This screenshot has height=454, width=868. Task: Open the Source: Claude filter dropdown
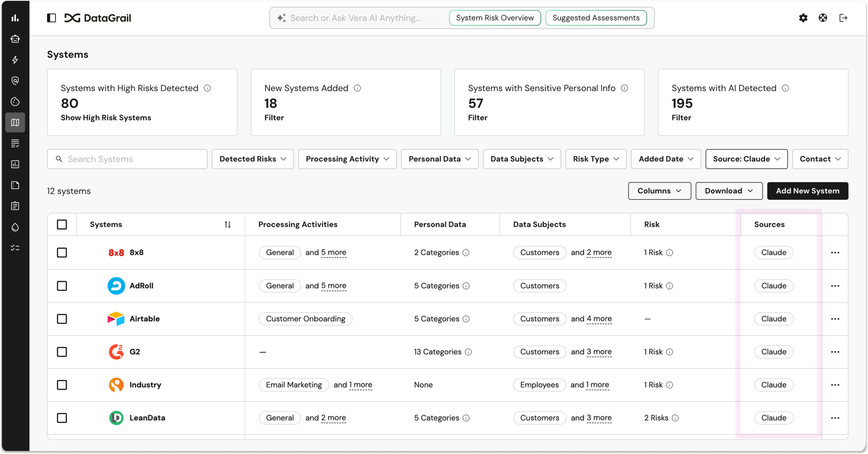pos(746,159)
